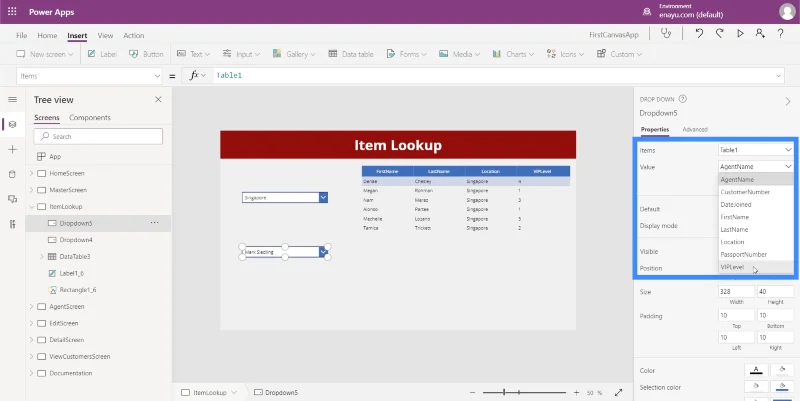
Task: Insert a Data table
Action: [x=351, y=54]
